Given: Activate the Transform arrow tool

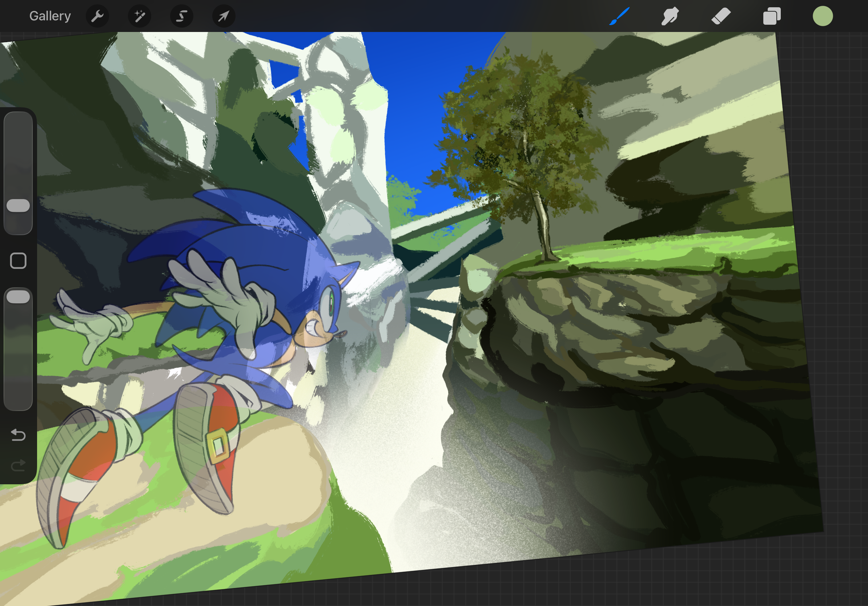Looking at the screenshot, I should click(224, 16).
